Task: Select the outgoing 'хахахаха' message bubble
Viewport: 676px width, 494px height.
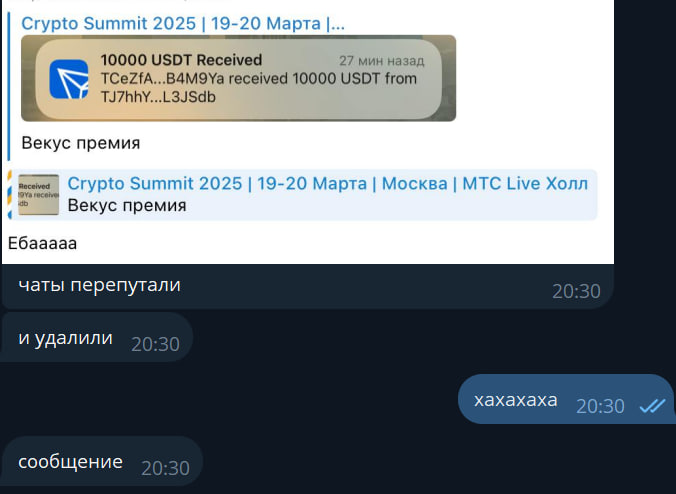Action: [566, 399]
